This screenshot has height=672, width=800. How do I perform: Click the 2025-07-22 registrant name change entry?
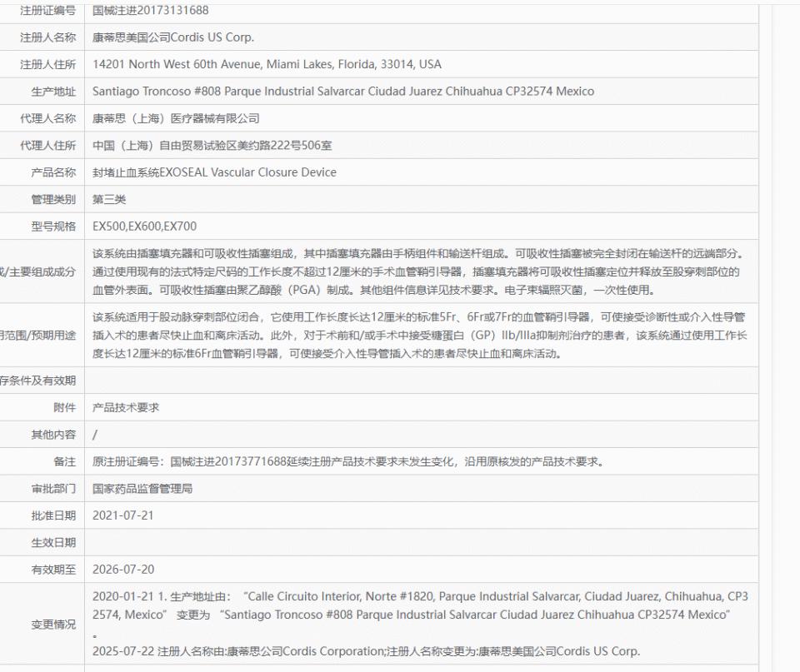click(366, 651)
